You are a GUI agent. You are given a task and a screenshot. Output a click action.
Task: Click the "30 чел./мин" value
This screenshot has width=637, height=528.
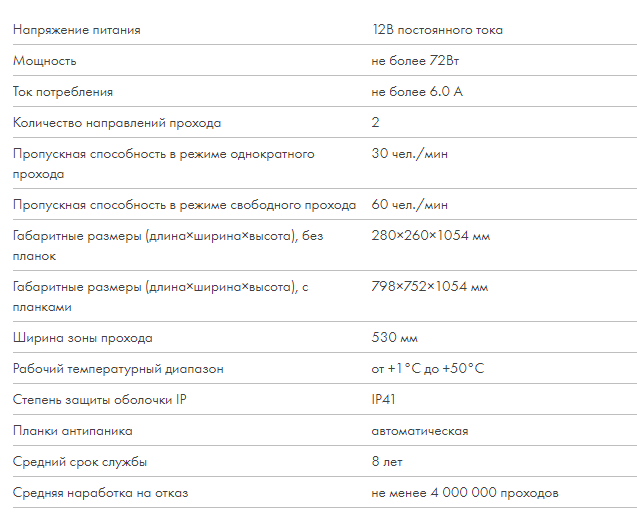tap(409, 154)
